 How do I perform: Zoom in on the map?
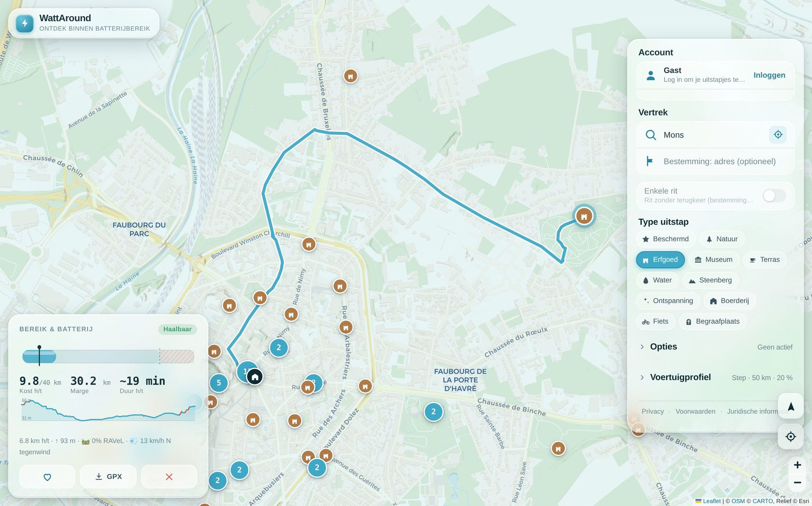click(x=797, y=465)
